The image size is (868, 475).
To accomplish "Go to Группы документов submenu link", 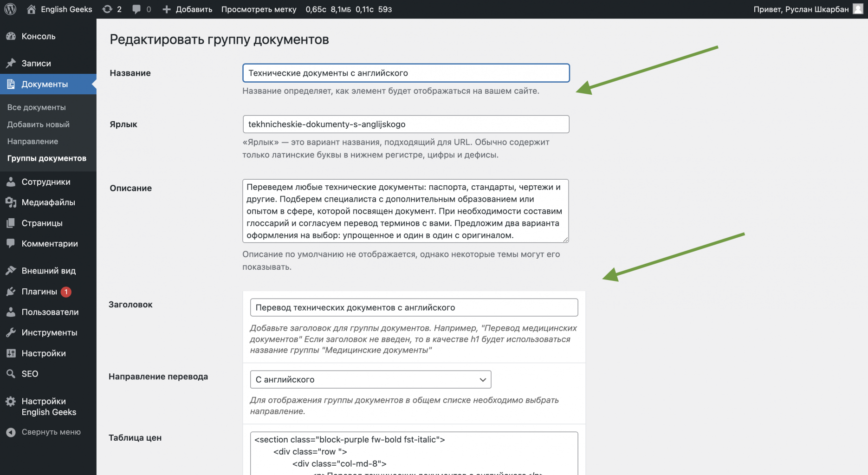I will [x=47, y=158].
